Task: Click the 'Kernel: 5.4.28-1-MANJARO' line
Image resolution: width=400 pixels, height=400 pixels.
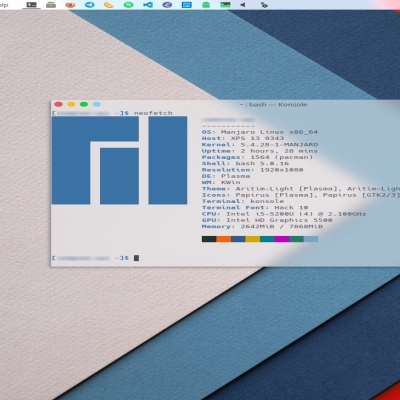Action: (x=260, y=145)
